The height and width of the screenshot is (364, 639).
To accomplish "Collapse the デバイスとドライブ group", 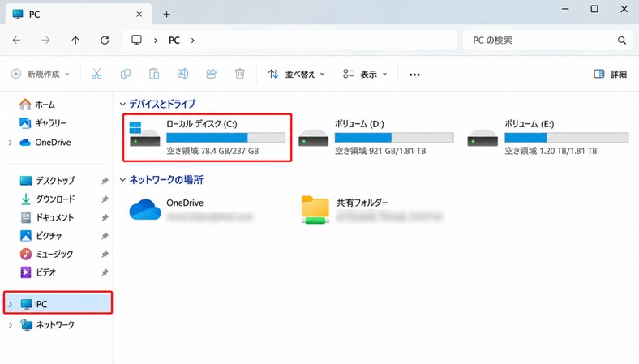I will tap(122, 105).
